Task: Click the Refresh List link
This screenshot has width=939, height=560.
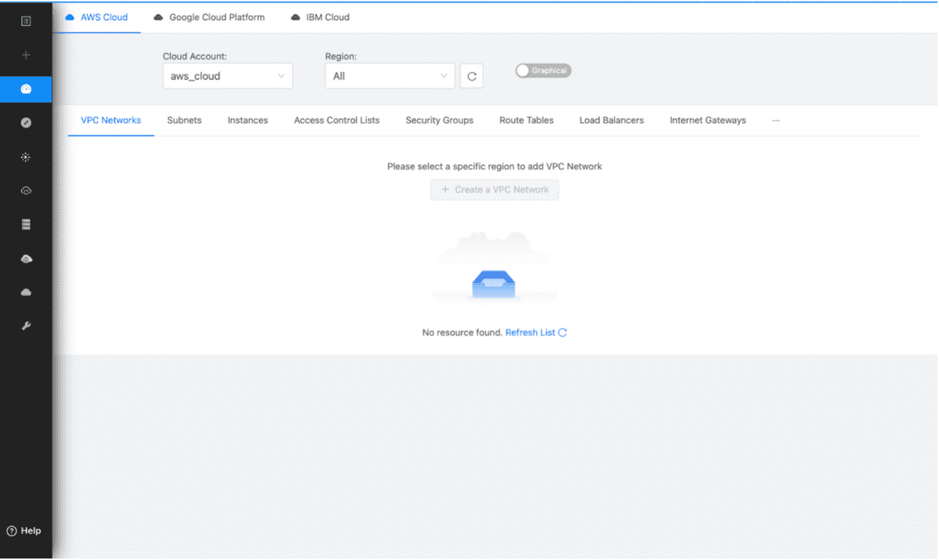Action: pos(531,332)
